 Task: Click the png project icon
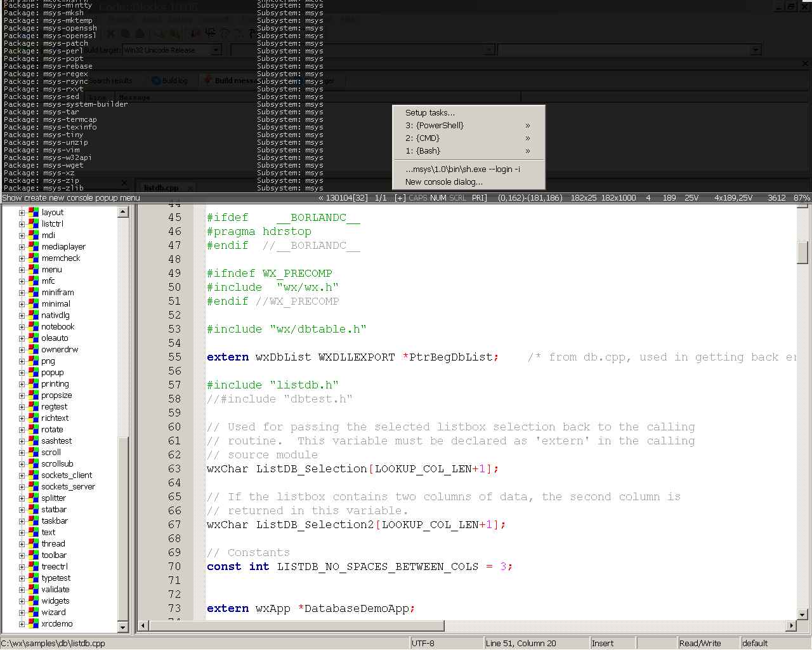click(x=34, y=361)
